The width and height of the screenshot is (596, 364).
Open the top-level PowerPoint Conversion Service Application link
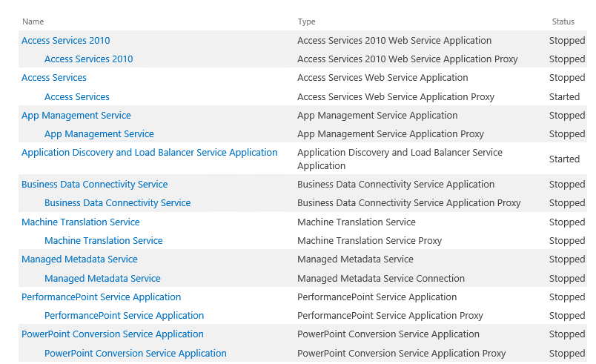[112, 334]
